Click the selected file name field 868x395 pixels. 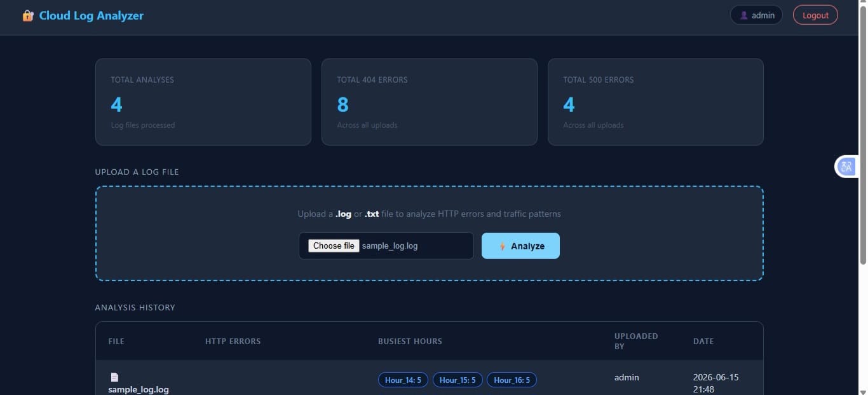pos(386,246)
